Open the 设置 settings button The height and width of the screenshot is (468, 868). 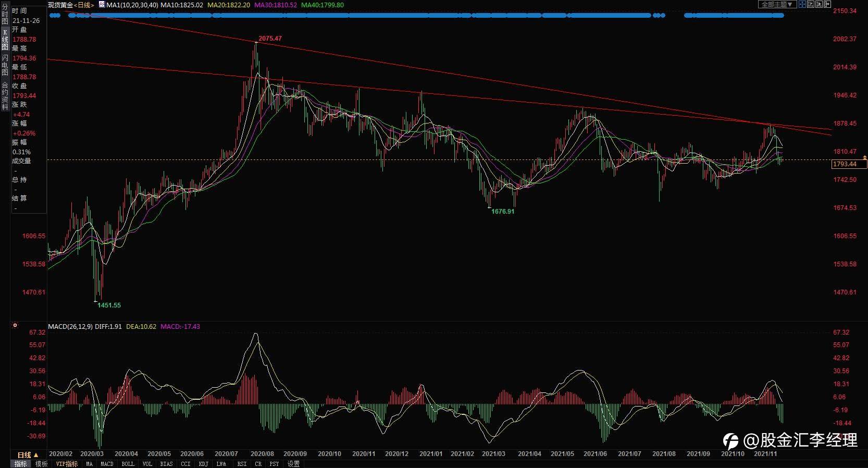293,464
